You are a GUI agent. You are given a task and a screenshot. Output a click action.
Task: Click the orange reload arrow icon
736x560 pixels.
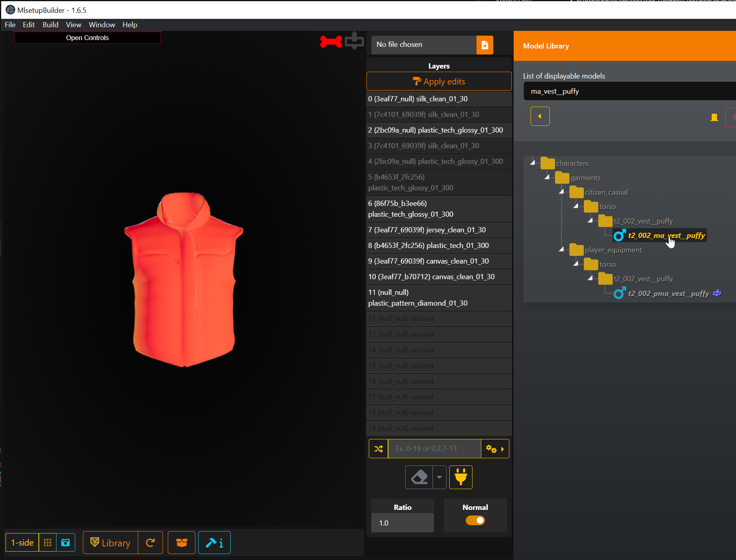[x=150, y=543]
